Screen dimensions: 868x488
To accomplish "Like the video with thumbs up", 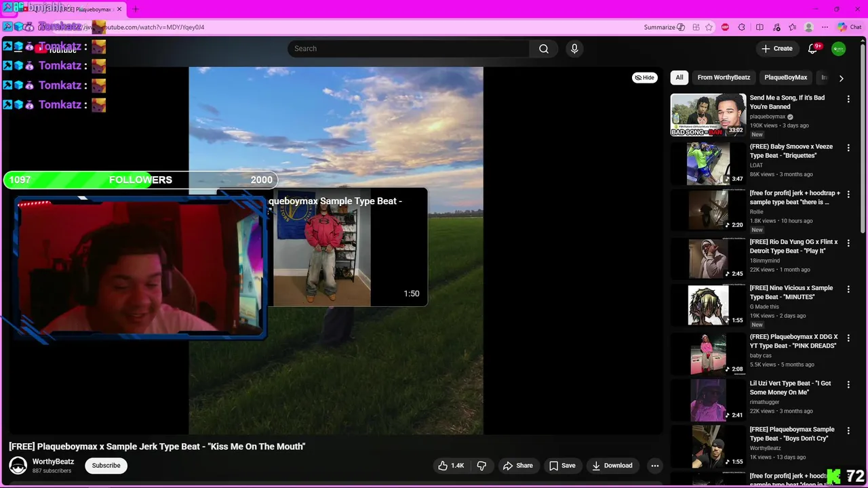I will tap(452, 466).
